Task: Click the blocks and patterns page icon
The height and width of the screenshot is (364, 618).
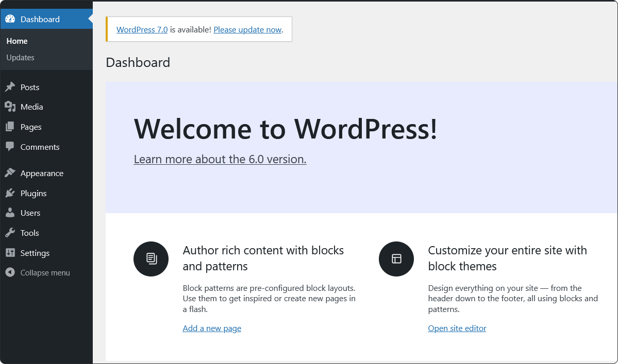Action: click(x=151, y=259)
